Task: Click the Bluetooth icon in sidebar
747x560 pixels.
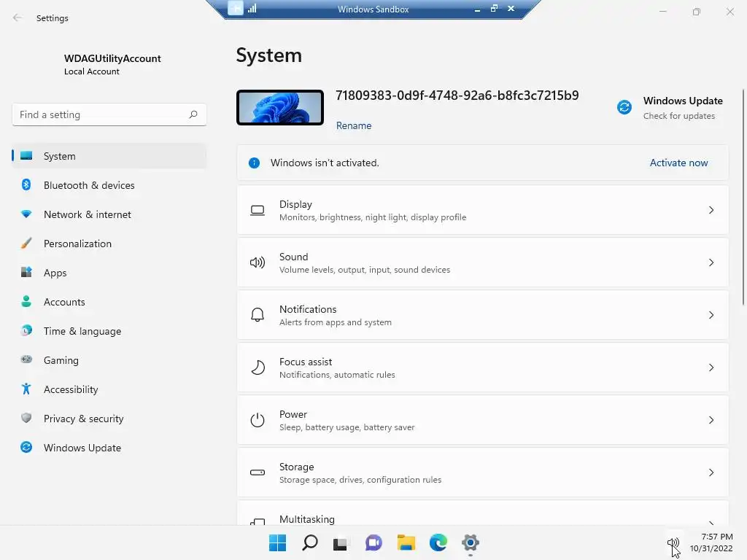Action: [x=26, y=184]
